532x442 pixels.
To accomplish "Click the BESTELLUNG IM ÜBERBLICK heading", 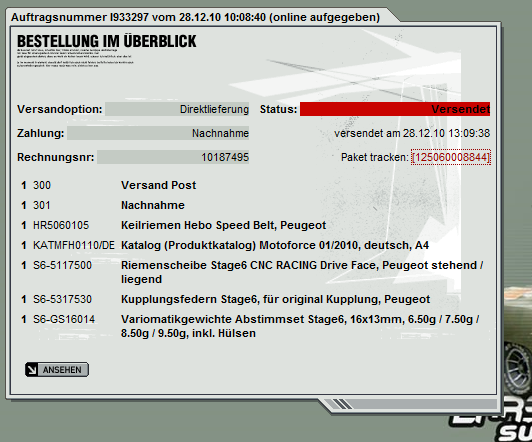I will [107, 41].
